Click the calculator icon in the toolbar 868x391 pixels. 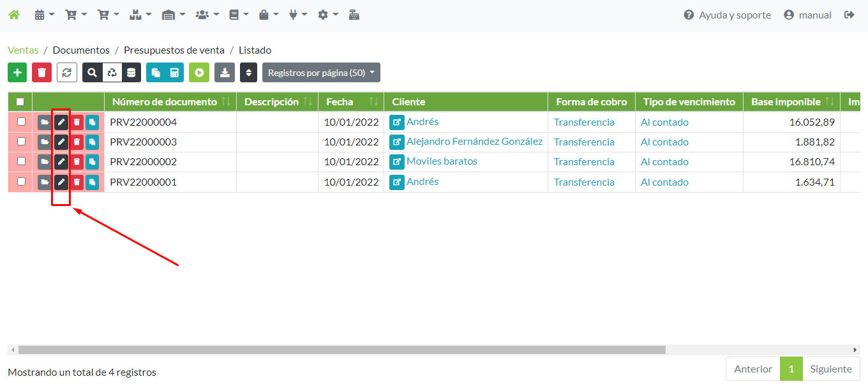coord(174,73)
